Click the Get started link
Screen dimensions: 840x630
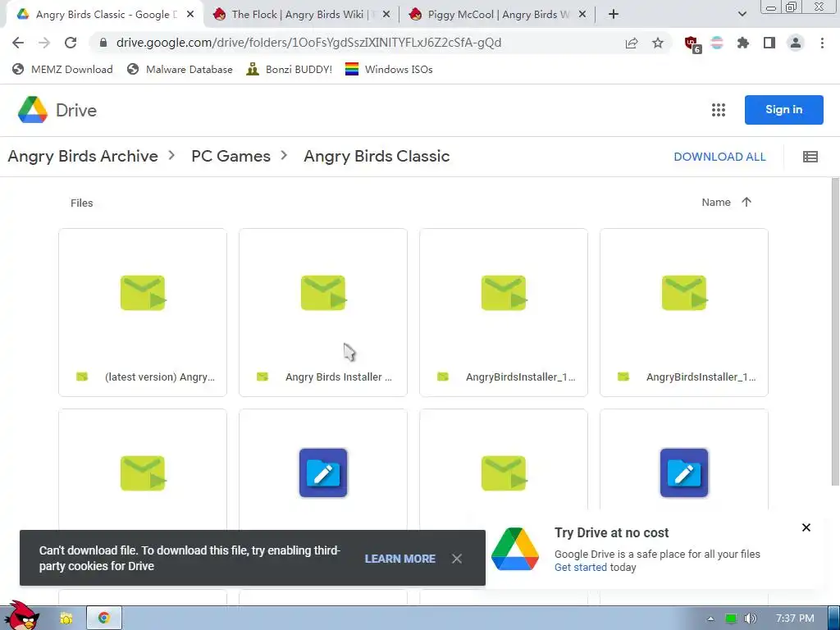(x=580, y=568)
